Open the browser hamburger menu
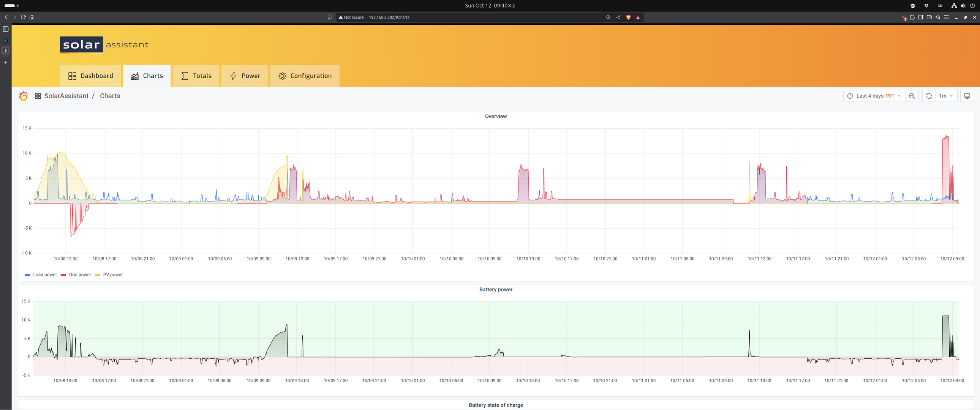The height and width of the screenshot is (410, 980). pyautogui.click(x=946, y=17)
